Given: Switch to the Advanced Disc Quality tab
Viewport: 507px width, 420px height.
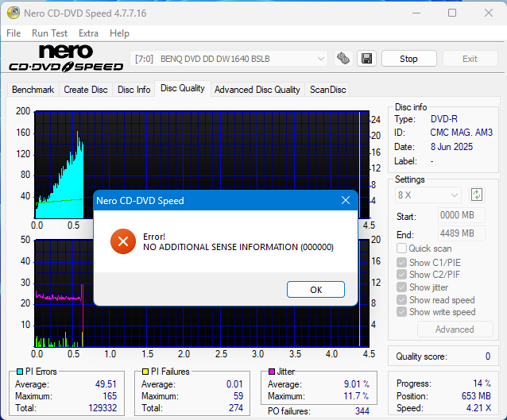Looking at the screenshot, I should coord(257,90).
